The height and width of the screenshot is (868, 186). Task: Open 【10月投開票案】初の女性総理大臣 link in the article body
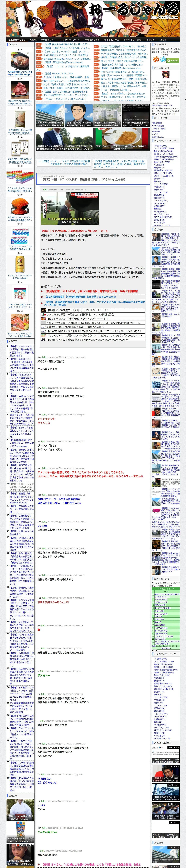coord(80,297)
